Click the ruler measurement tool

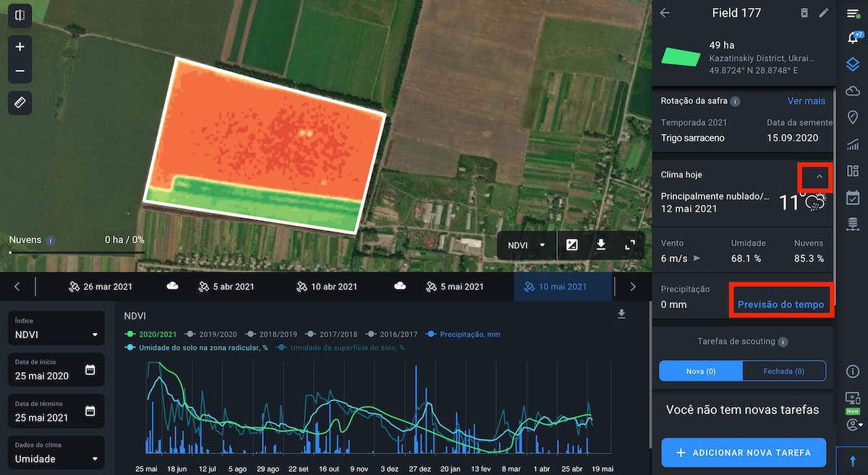click(20, 103)
